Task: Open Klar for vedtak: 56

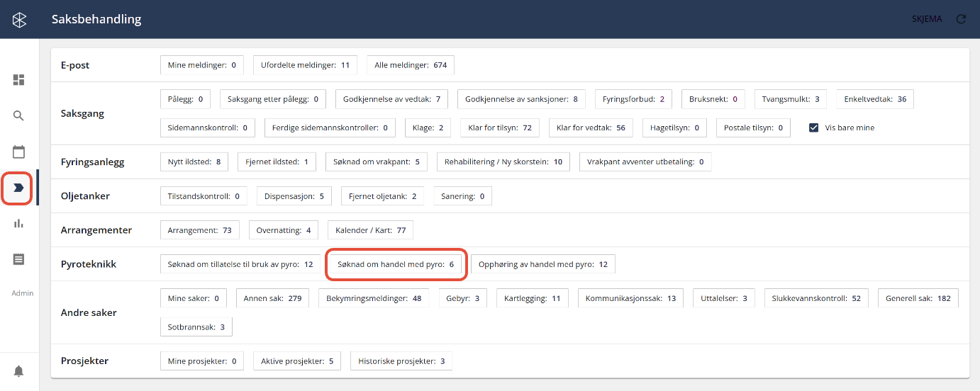Action: pos(591,127)
